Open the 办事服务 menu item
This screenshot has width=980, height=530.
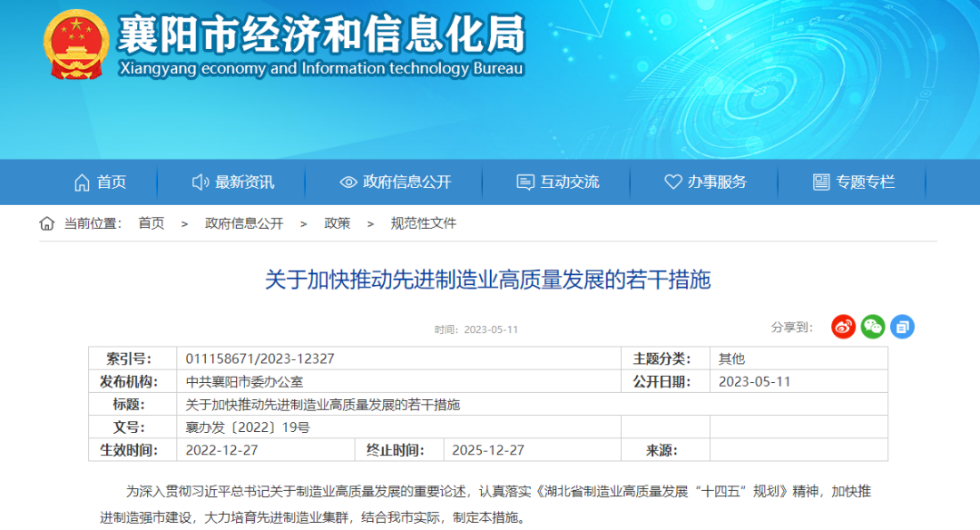point(717,182)
